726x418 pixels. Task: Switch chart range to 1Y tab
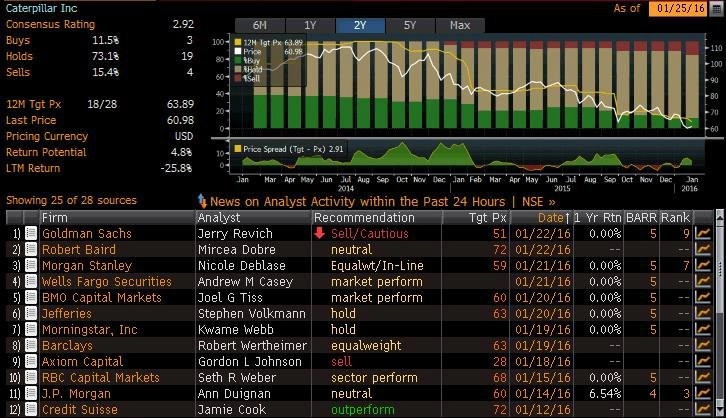point(310,25)
